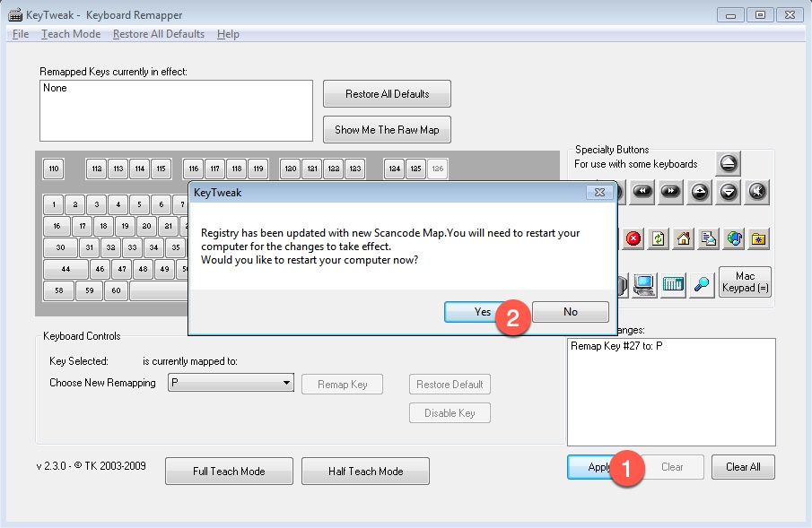Click the Home house icon button

[684, 238]
